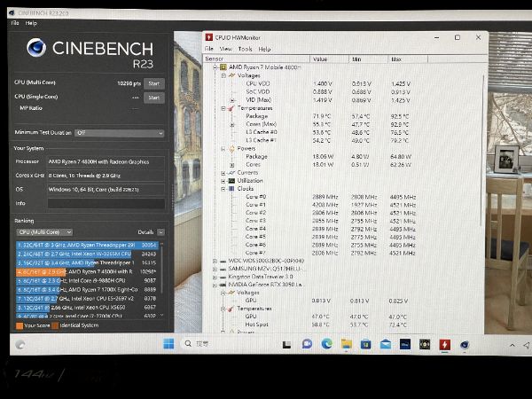The width and height of the screenshot is (532, 399).
Task: Select Xeon E5-2697 v2 ranking entry
Action: (87, 299)
